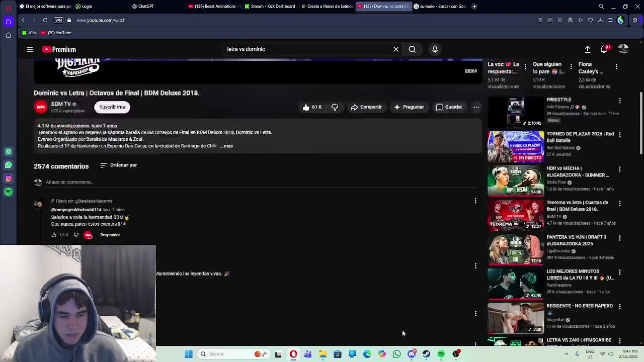Open the YouTube guide hamburger menu
This screenshot has height=362, width=644.
click(x=30, y=49)
